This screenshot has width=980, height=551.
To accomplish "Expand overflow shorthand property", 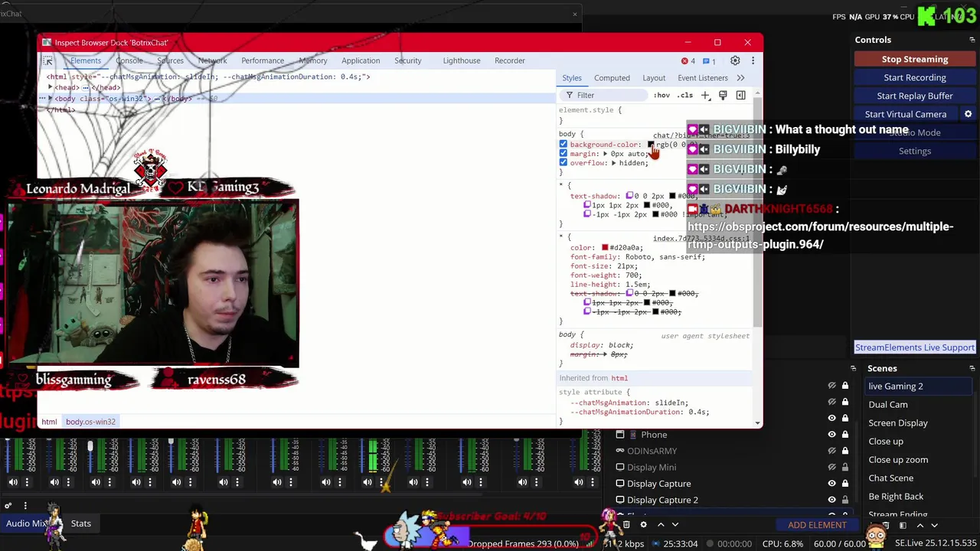I will point(613,163).
